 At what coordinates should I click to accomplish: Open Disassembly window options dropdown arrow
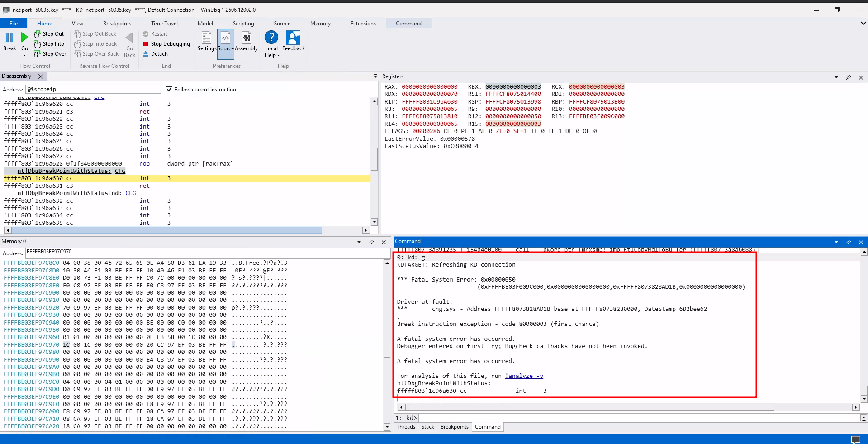(375, 76)
